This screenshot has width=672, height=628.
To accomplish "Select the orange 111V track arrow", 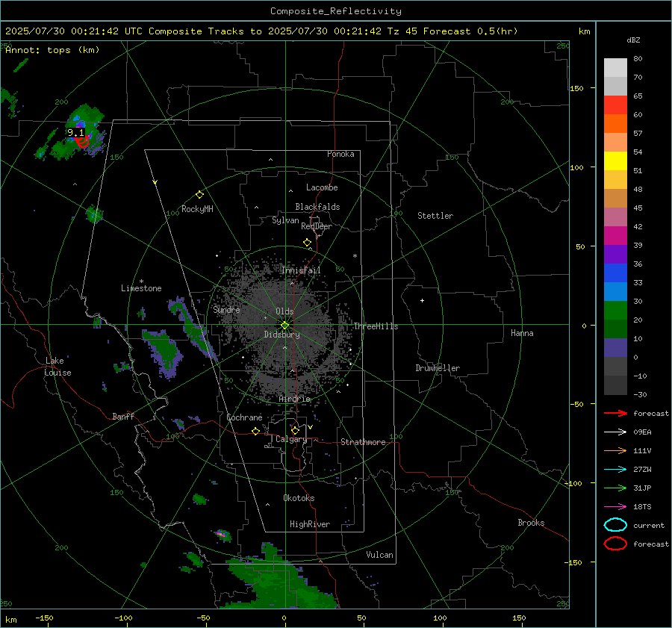I will coord(615,450).
